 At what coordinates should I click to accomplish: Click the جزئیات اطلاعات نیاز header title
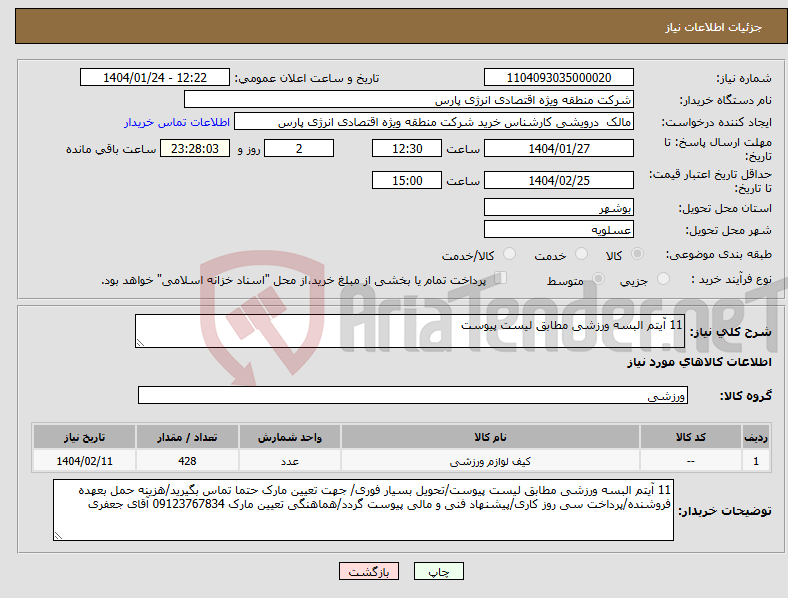coord(713,27)
